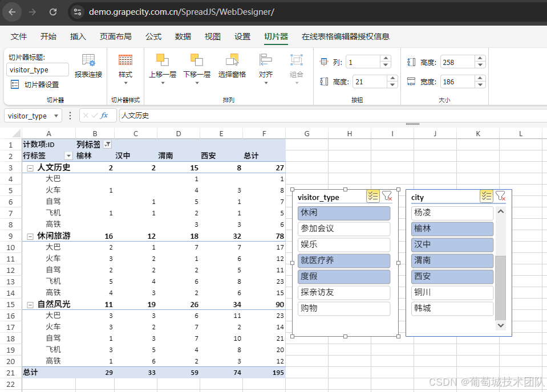Image resolution: width=547 pixels, height=392 pixels.
Task: Decrease the button 高度 value
Action: (x=392, y=85)
